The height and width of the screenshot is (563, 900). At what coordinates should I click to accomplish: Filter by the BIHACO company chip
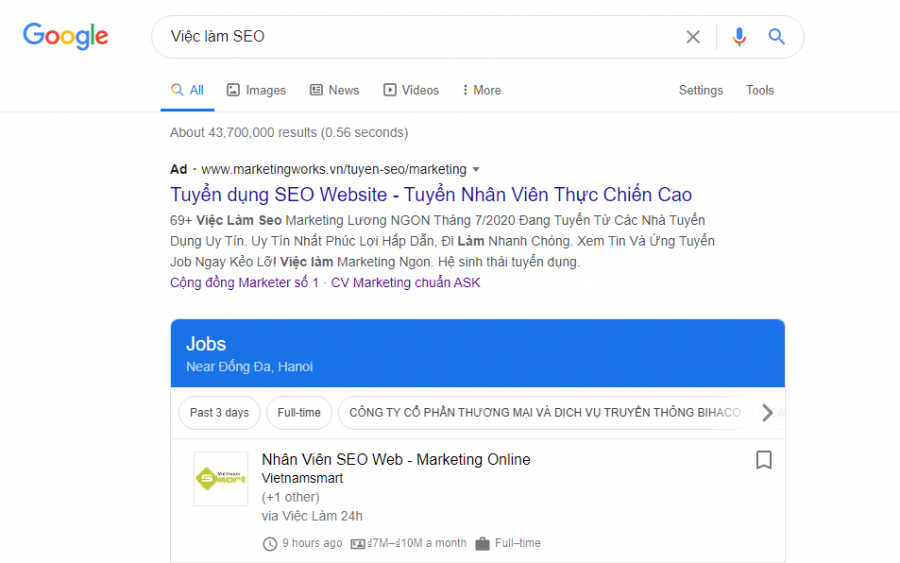point(545,413)
